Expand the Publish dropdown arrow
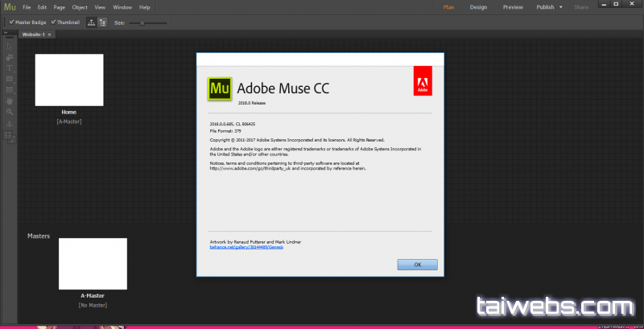 (x=560, y=7)
